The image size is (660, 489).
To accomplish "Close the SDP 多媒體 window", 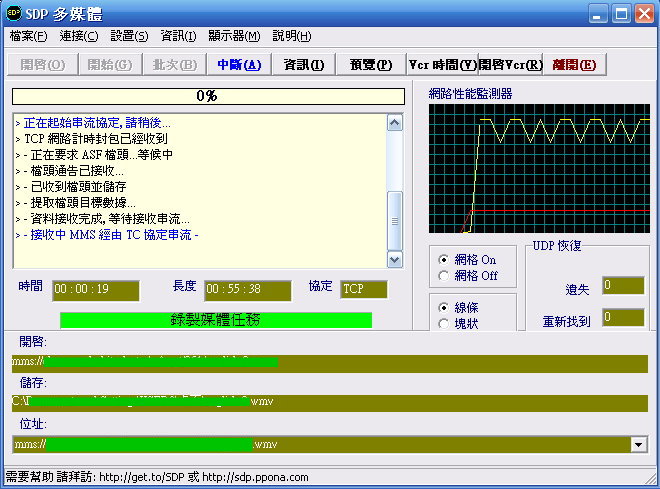I will [644, 13].
